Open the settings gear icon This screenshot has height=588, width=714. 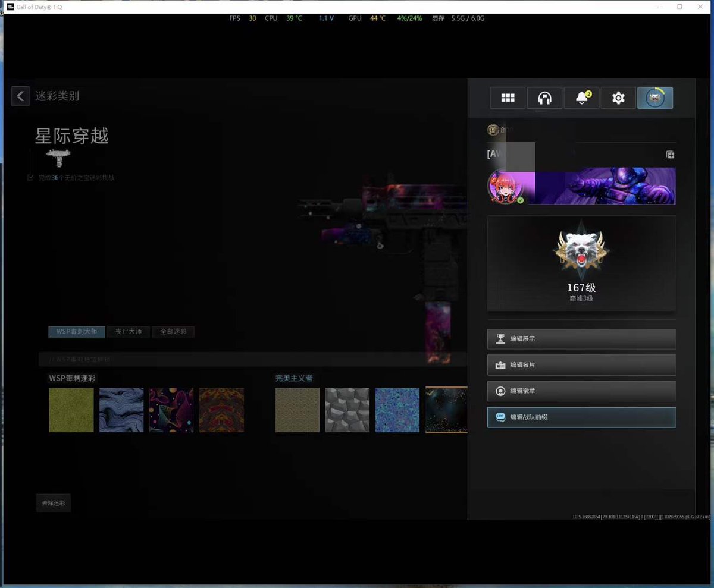tap(618, 98)
